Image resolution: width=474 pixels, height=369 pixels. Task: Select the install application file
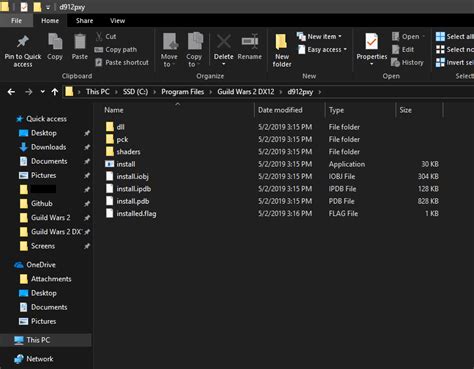(126, 164)
